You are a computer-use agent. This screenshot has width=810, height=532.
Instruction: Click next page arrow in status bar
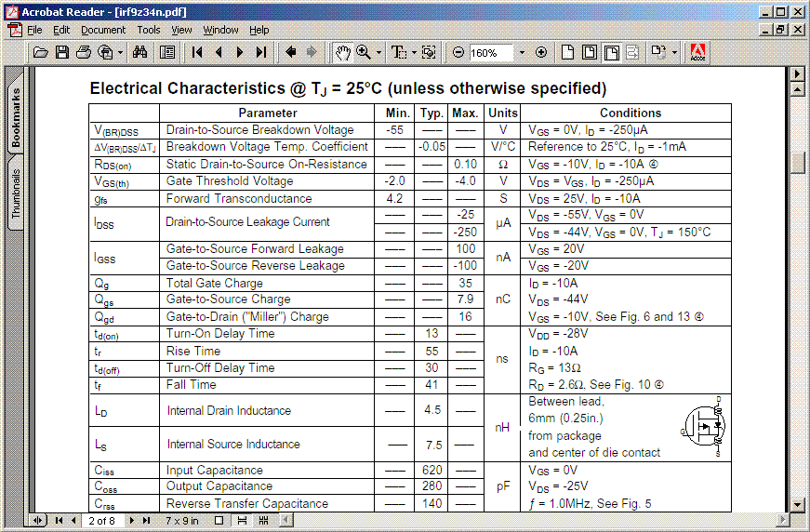coord(132,521)
